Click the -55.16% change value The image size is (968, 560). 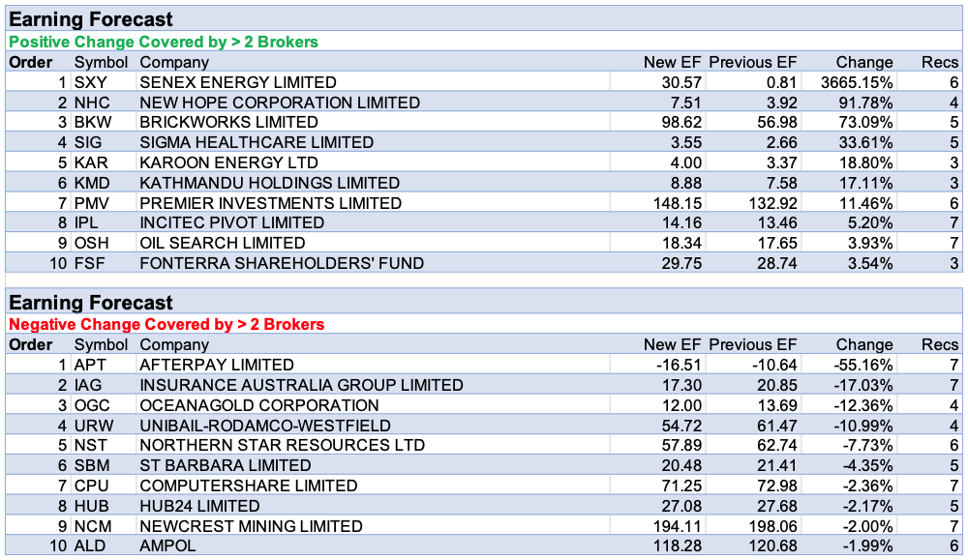[x=865, y=365]
